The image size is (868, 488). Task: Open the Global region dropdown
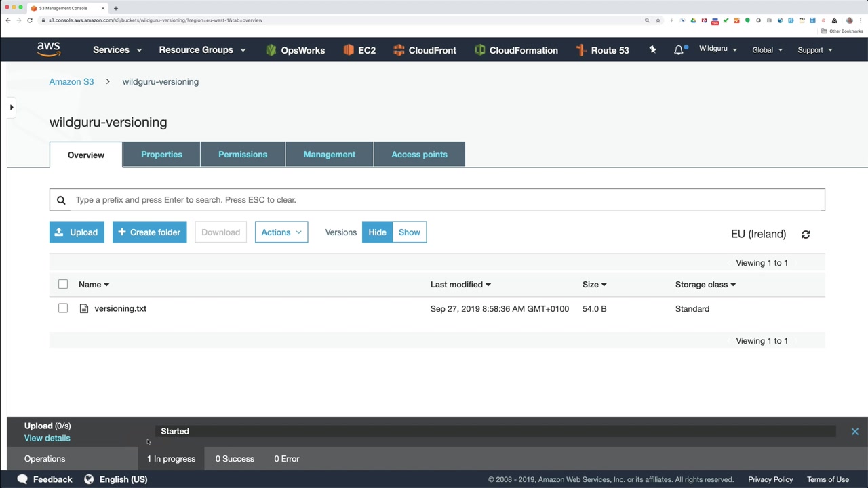767,50
